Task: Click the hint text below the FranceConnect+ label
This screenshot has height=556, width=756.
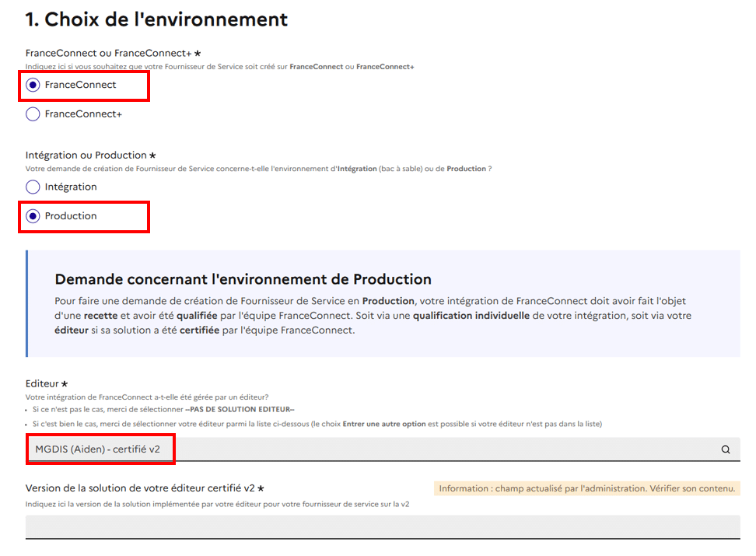Action: click(219, 67)
